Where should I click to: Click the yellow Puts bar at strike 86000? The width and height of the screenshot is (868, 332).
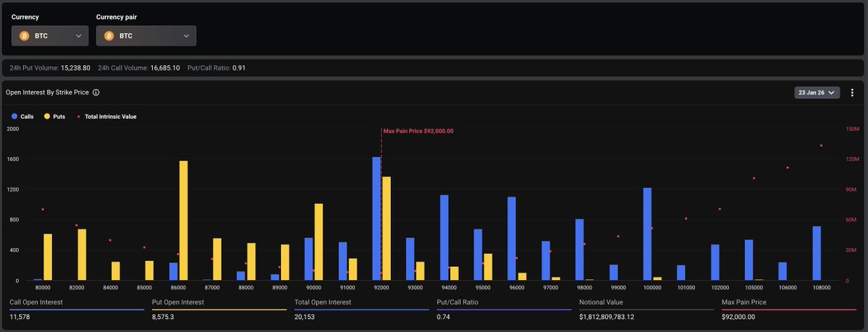click(183, 221)
